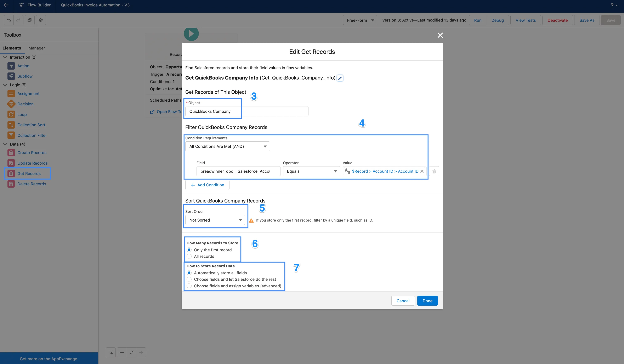Select Choose fields and let Salesforce do the rest
Image resolution: width=624 pixels, height=364 pixels.
(189, 280)
